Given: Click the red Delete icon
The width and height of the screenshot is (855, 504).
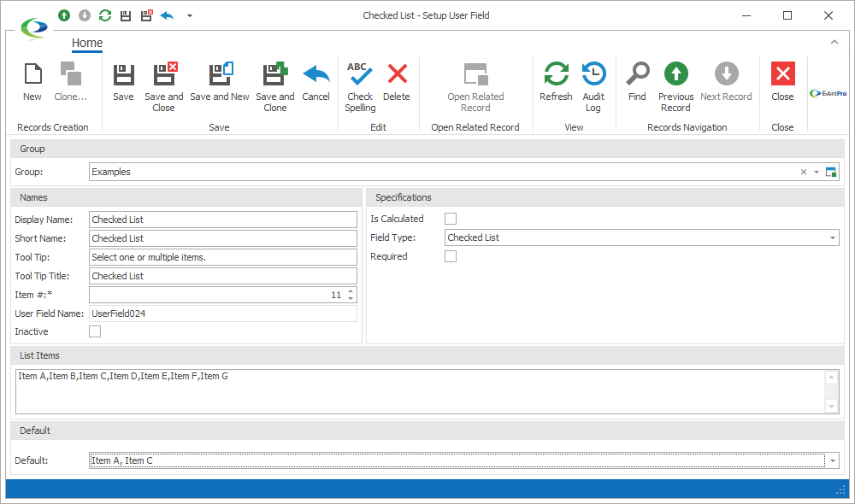Looking at the screenshot, I should click(x=397, y=73).
